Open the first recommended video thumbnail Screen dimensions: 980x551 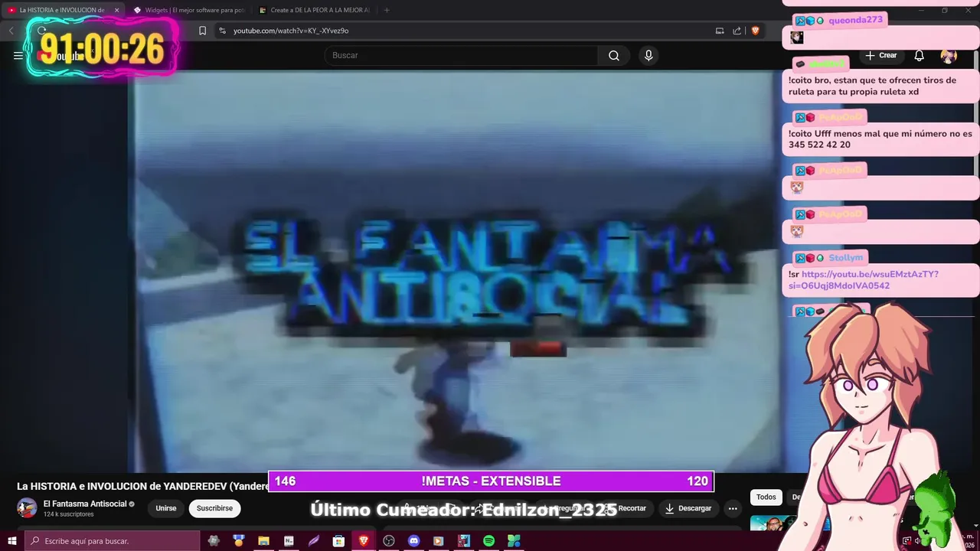(775, 523)
